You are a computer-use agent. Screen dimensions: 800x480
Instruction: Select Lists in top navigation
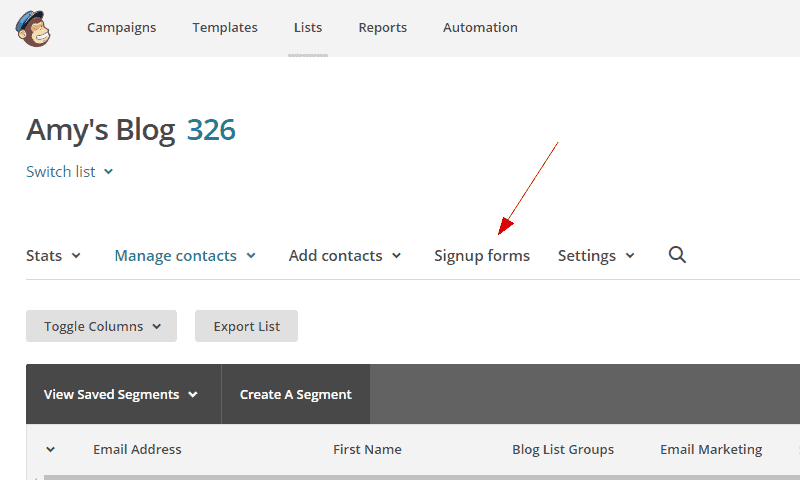308,28
